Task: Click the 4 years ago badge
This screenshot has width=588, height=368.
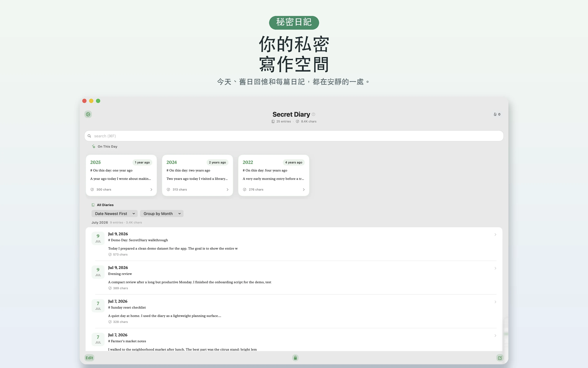Action: [294, 162]
